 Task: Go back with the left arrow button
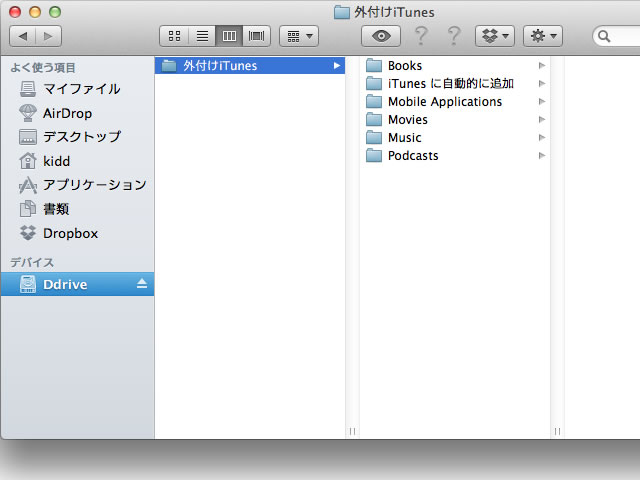[22, 36]
